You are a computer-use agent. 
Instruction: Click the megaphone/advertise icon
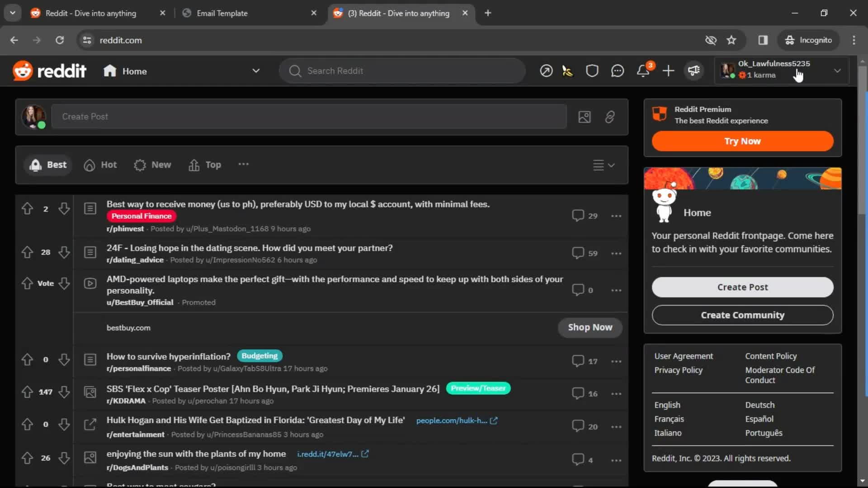[693, 71]
